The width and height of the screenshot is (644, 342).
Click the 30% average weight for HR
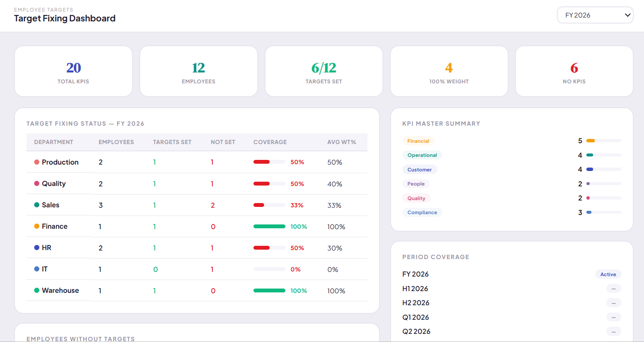(x=335, y=248)
